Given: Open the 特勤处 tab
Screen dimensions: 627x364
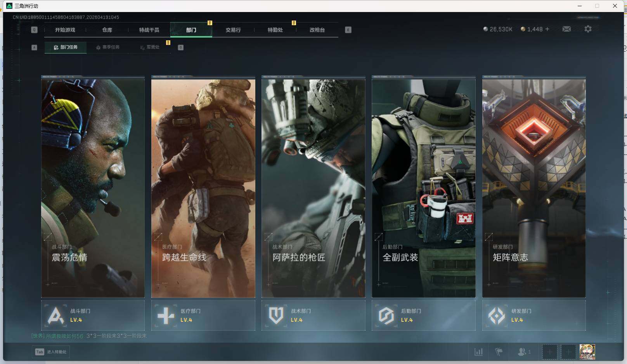Looking at the screenshot, I should (x=275, y=30).
